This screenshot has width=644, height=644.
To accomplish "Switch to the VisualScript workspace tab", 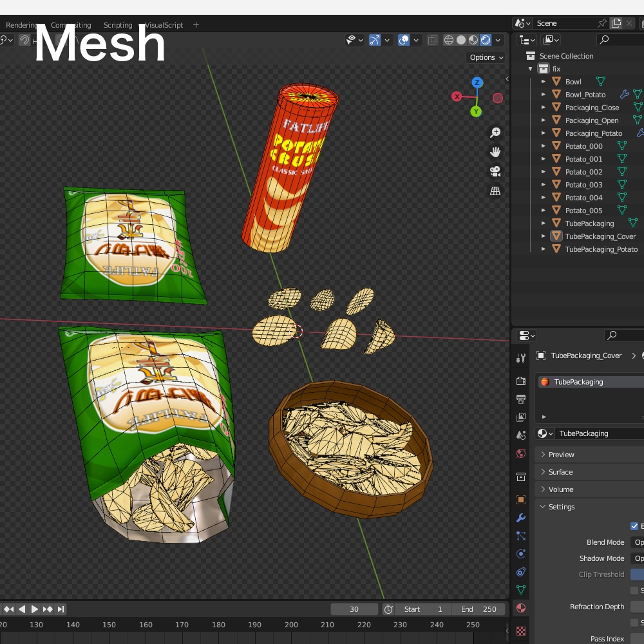I will (x=164, y=25).
